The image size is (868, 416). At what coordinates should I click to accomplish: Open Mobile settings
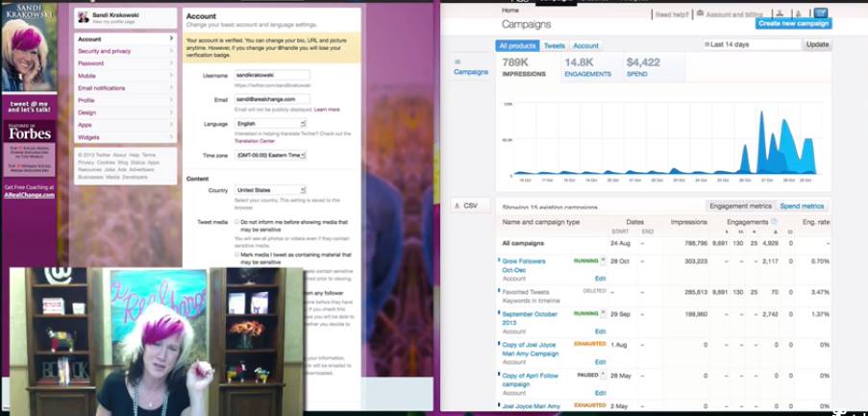click(126, 76)
